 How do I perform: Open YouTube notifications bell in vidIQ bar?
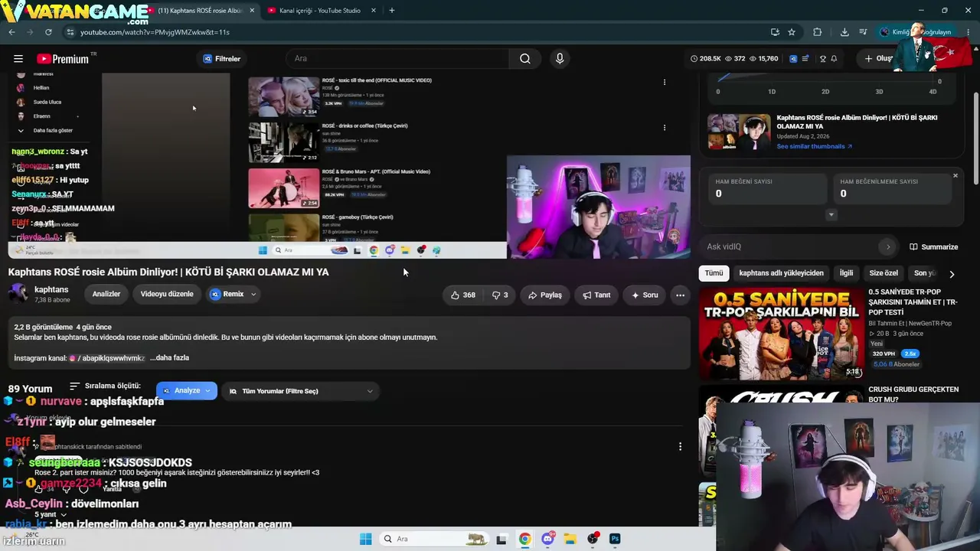point(834,59)
